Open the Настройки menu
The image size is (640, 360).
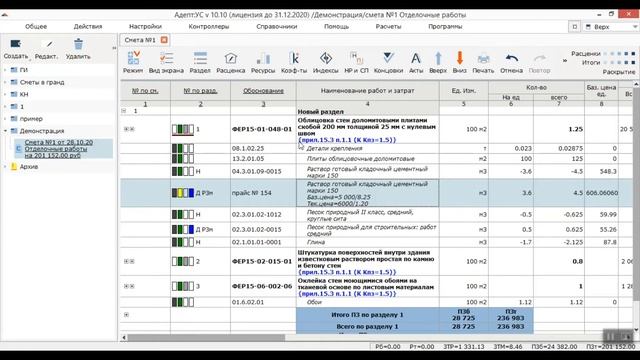point(145,27)
